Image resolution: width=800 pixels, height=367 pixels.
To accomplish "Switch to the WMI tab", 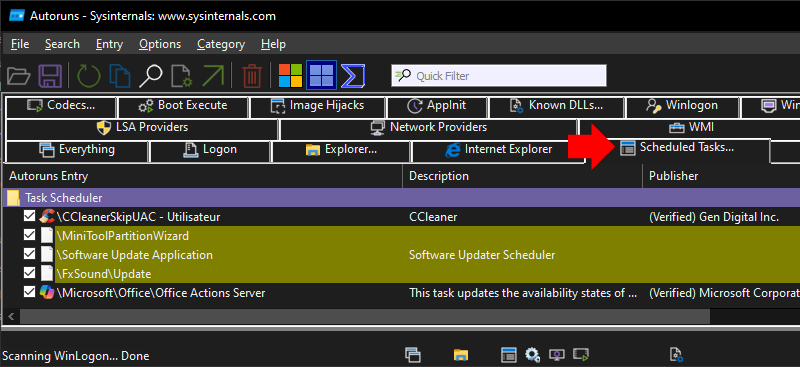I will pos(691,128).
